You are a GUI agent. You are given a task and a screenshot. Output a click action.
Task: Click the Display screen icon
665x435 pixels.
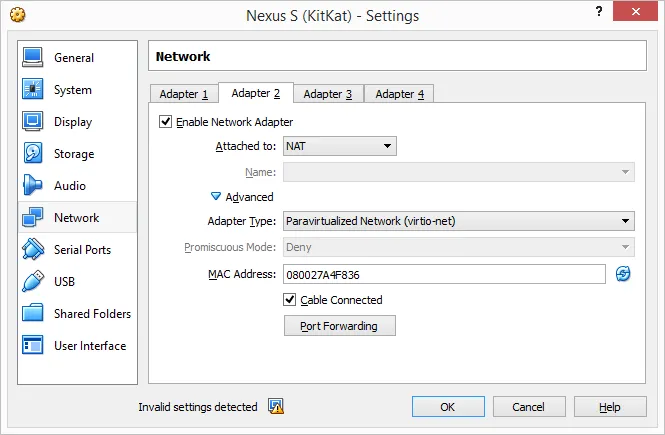(x=33, y=121)
